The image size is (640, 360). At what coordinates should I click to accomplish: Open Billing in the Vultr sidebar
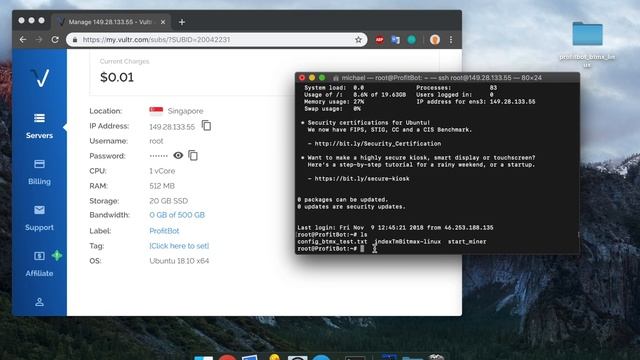(x=39, y=172)
